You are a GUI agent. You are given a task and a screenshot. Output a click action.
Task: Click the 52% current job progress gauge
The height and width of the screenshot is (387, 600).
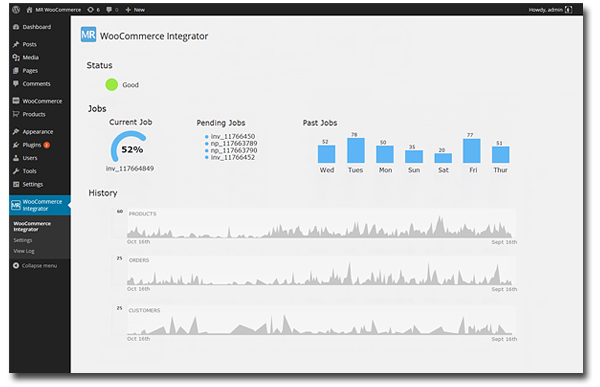[x=129, y=147]
